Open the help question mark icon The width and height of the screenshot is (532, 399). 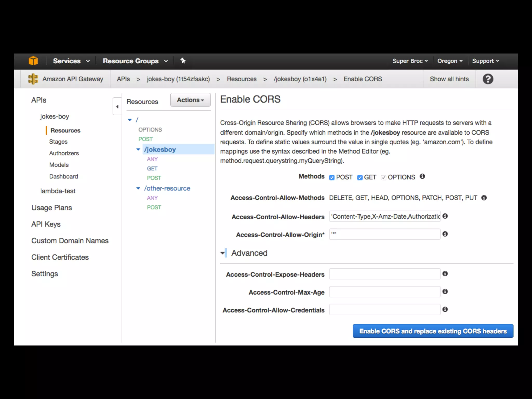click(488, 79)
